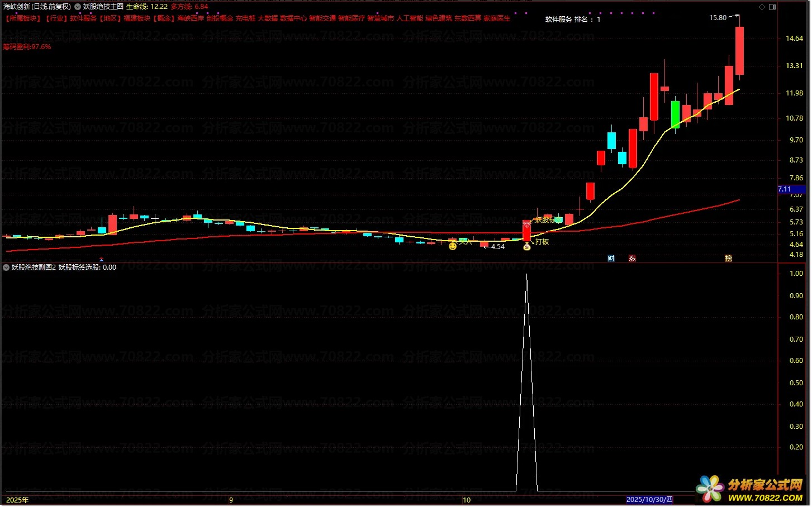The height and width of the screenshot is (507, 812).
Task: Click the stock title 海峡创新 (日线.前复权)
Action: coord(37,7)
